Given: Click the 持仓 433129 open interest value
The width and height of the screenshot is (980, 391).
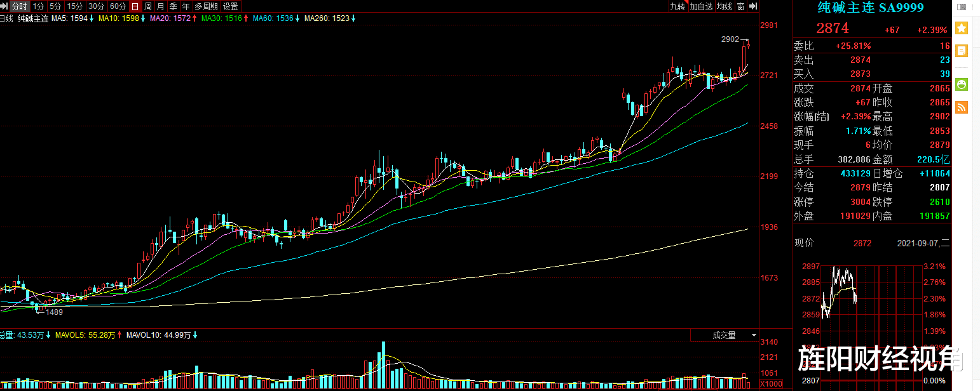Looking at the screenshot, I should pyautogui.click(x=855, y=173).
